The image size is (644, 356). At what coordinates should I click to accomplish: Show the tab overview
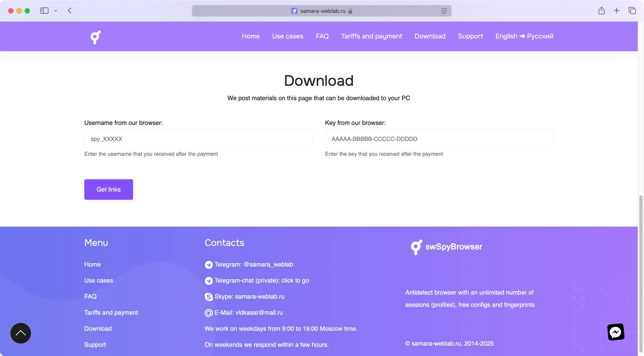coord(632,11)
